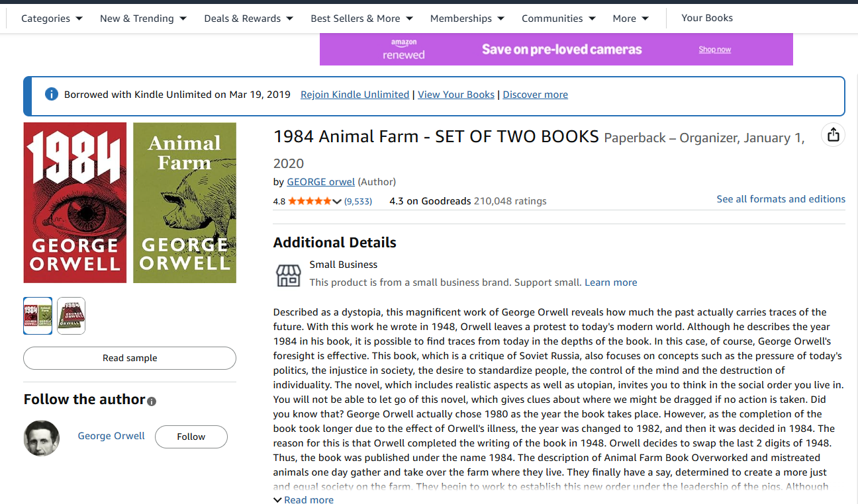Click Shop now in the cameras banner

(x=715, y=50)
